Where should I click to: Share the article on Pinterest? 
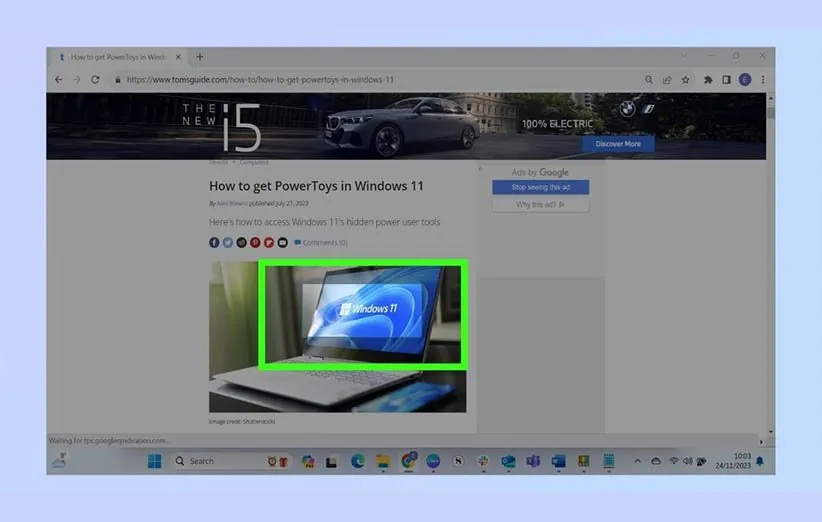click(x=255, y=242)
